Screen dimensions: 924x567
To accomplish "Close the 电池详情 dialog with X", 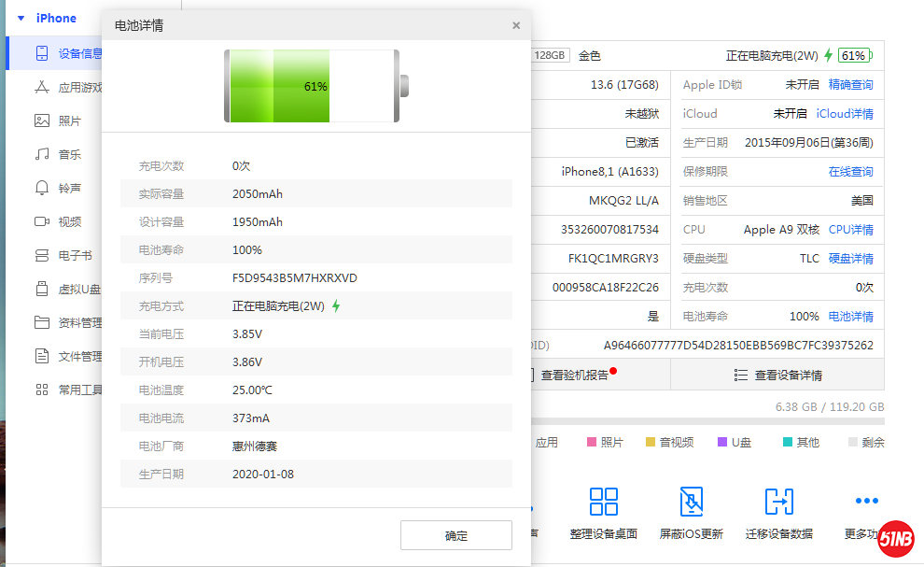I will pyautogui.click(x=516, y=25).
